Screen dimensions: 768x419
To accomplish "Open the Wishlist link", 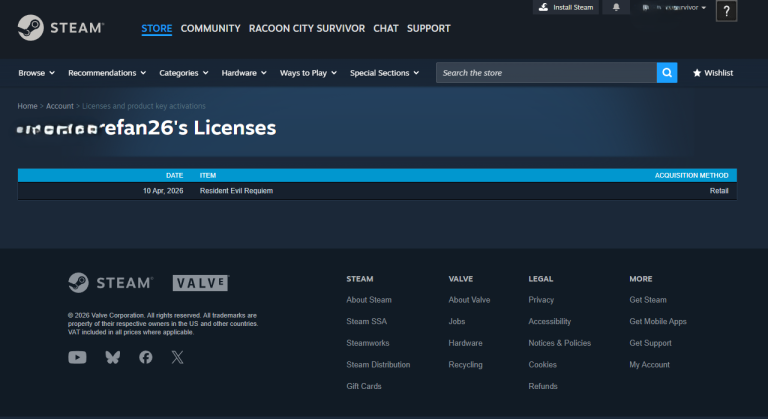I will click(x=713, y=73).
